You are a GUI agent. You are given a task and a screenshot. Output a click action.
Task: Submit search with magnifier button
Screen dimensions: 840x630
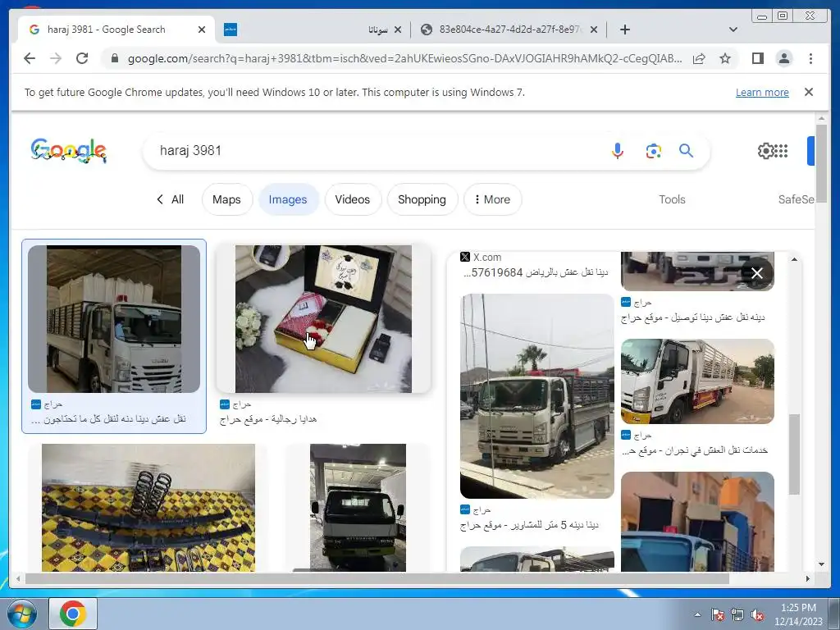pyautogui.click(x=686, y=151)
